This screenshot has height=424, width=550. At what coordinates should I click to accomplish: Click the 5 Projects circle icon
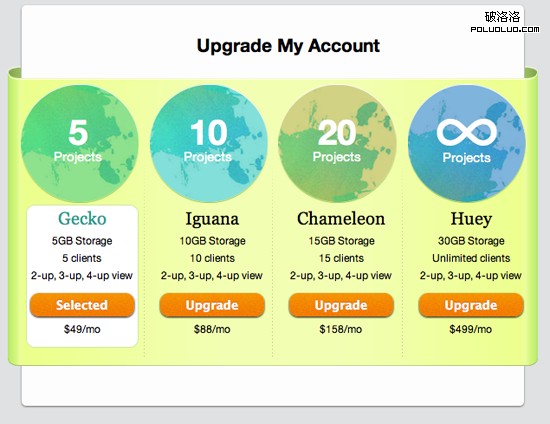point(80,144)
